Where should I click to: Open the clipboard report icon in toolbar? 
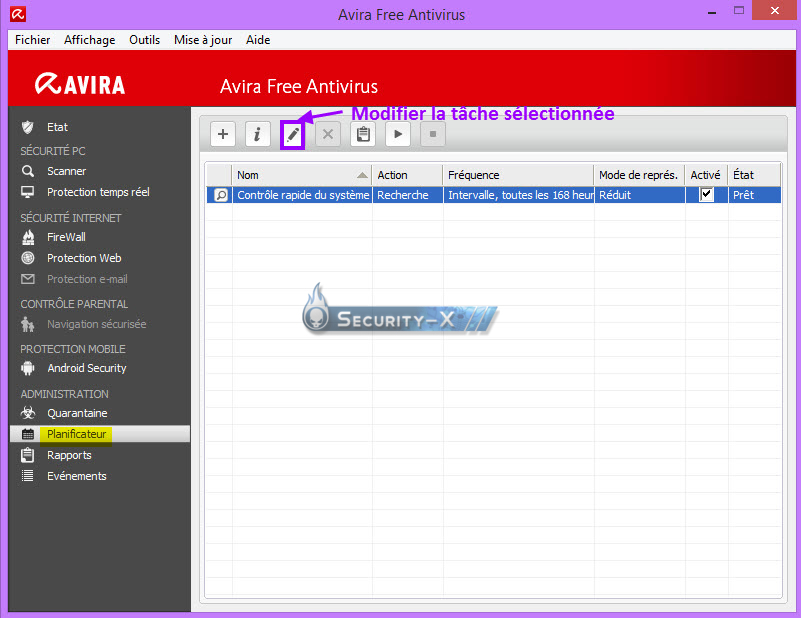[363, 134]
